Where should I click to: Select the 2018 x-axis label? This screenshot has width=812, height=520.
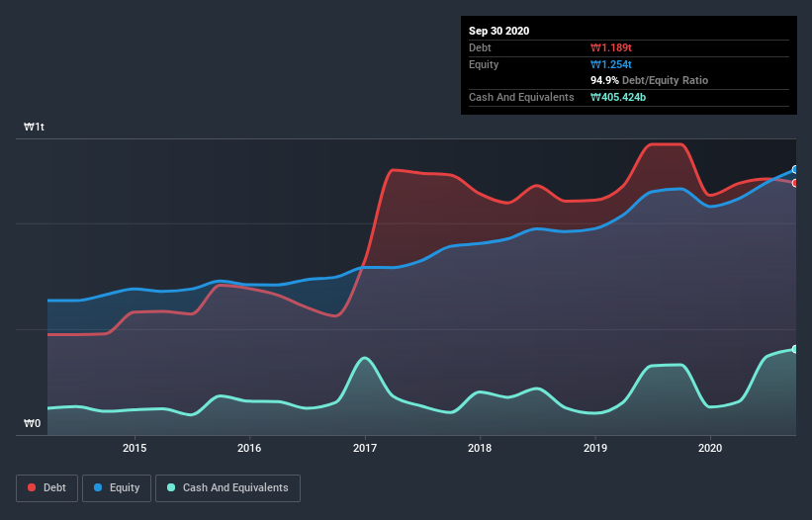[480, 448]
